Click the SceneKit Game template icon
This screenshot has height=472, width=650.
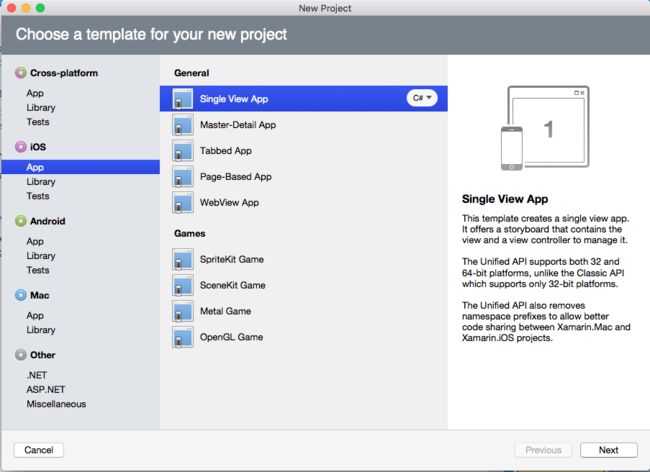point(183,285)
